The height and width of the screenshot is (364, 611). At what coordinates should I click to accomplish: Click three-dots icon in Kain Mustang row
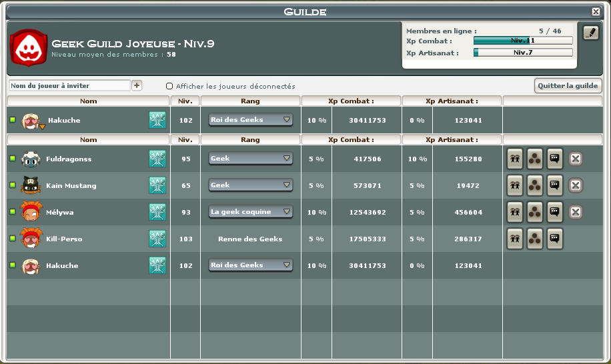[535, 185]
